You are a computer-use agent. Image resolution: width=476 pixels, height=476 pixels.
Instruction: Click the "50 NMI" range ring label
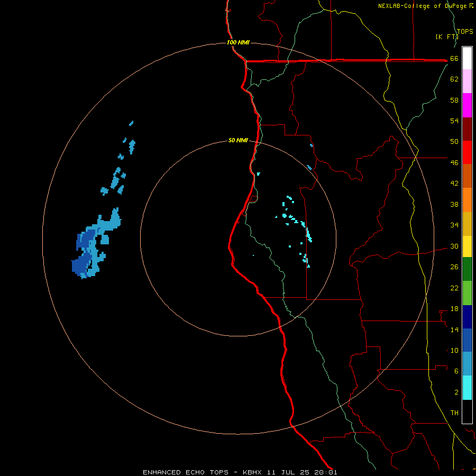click(x=238, y=140)
